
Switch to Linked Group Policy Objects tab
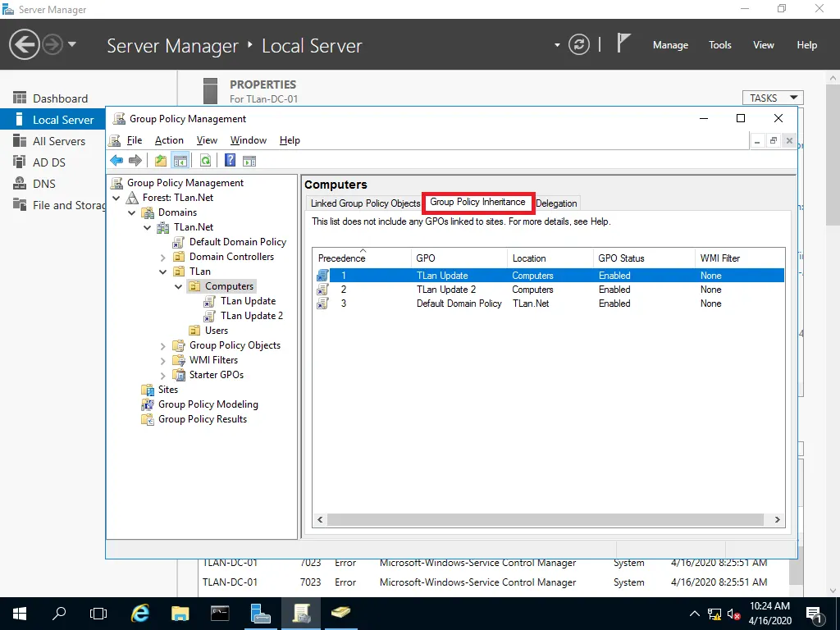pos(365,203)
